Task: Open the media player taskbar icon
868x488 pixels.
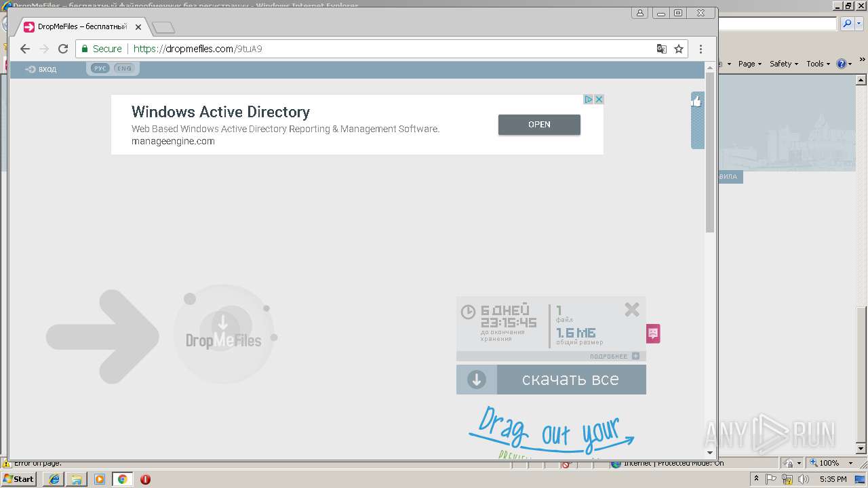Action: tap(100, 479)
